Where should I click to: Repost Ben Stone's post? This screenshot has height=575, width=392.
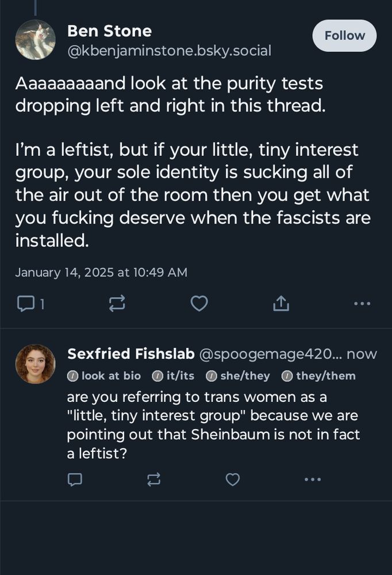pos(117,303)
